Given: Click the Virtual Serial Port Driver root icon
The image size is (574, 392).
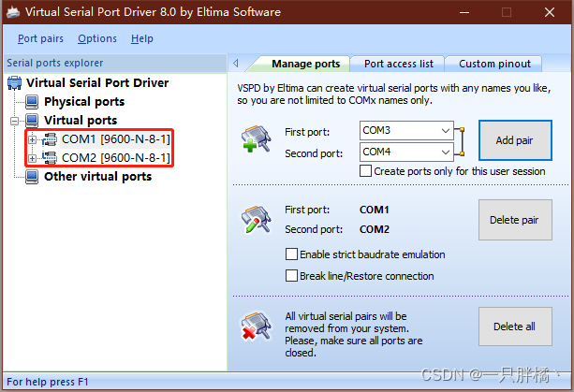Looking at the screenshot, I should pyautogui.click(x=14, y=83).
